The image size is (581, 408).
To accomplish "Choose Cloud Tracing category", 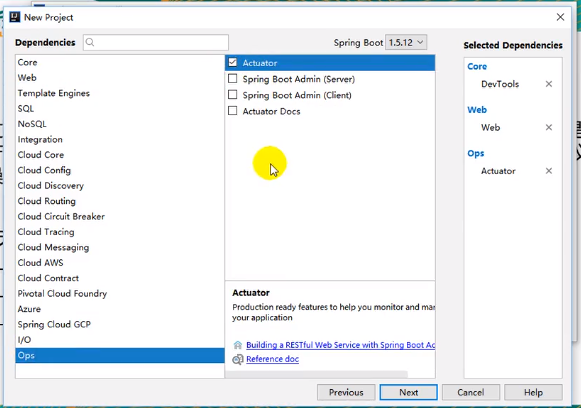I will pyautogui.click(x=120, y=232).
